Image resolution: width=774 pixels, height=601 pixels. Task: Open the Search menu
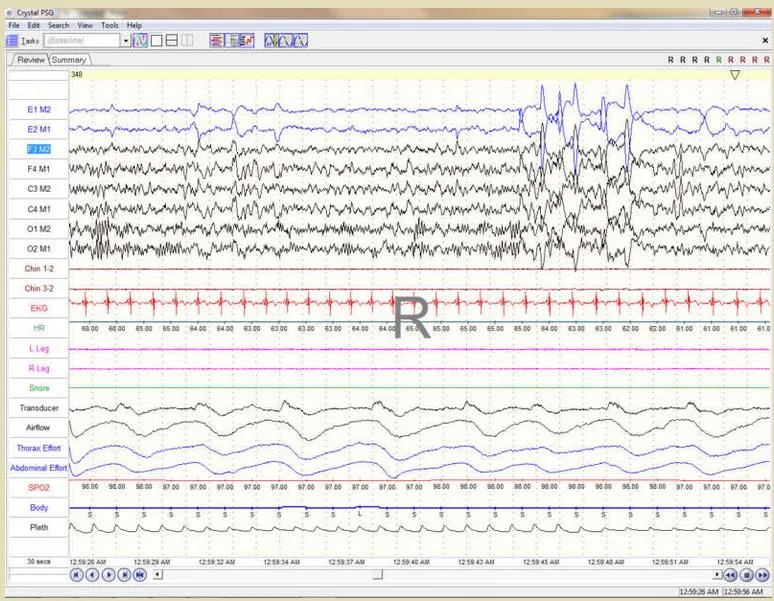58,25
